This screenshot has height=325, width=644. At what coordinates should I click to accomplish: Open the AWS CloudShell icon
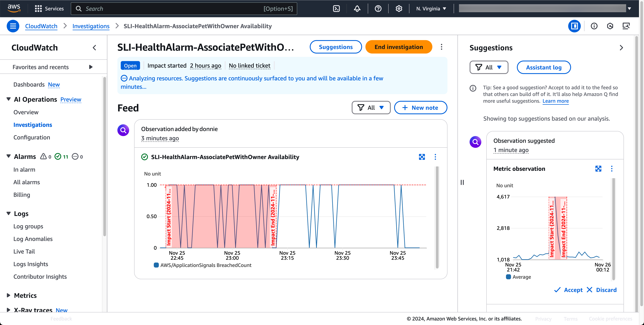point(336,9)
